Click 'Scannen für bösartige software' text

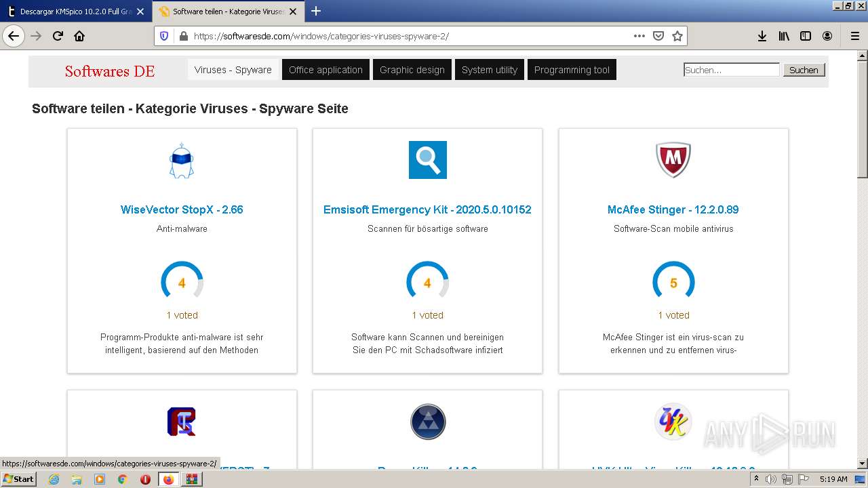coord(427,229)
